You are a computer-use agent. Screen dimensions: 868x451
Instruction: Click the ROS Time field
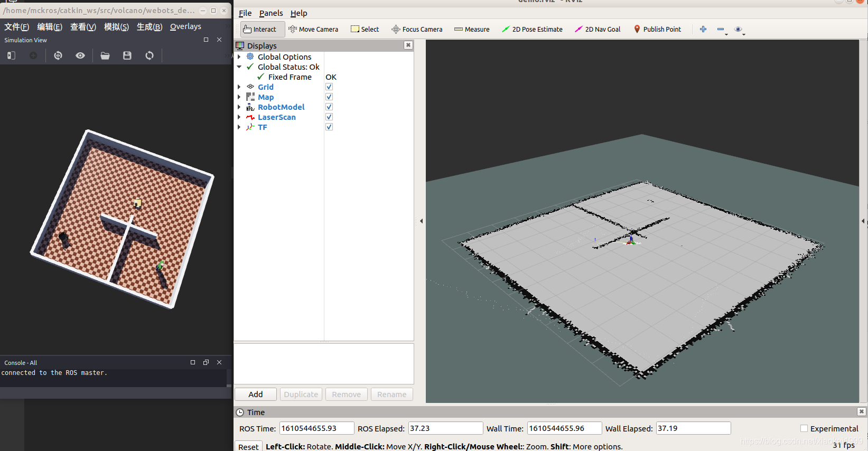point(316,428)
